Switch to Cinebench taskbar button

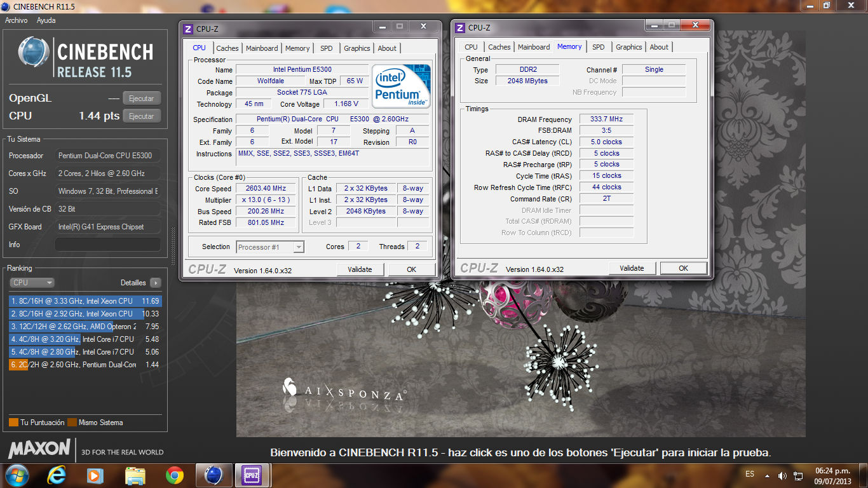pos(214,475)
